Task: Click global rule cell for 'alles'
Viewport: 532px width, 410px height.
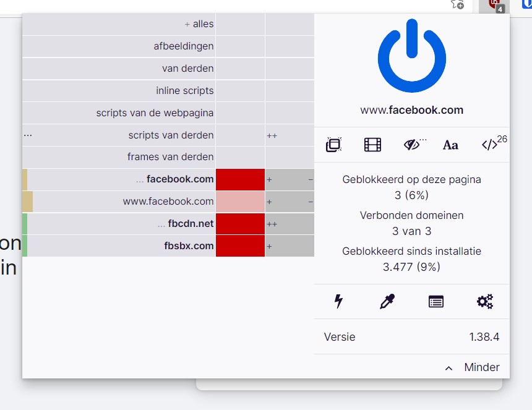Action: coord(240,24)
